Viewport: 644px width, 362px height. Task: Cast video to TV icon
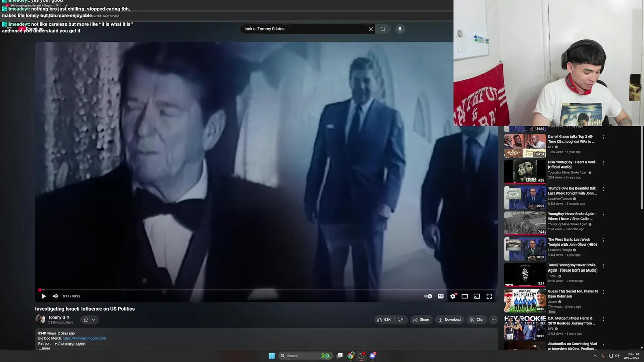(x=477, y=296)
